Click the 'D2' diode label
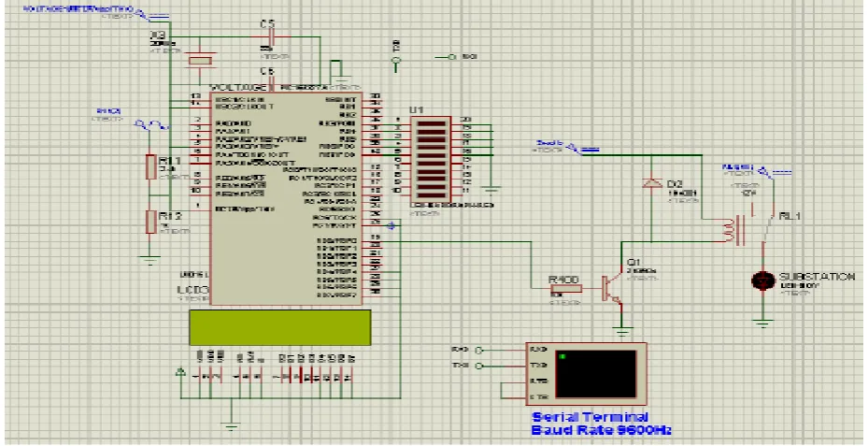868x446 pixels. pos(675,184)
